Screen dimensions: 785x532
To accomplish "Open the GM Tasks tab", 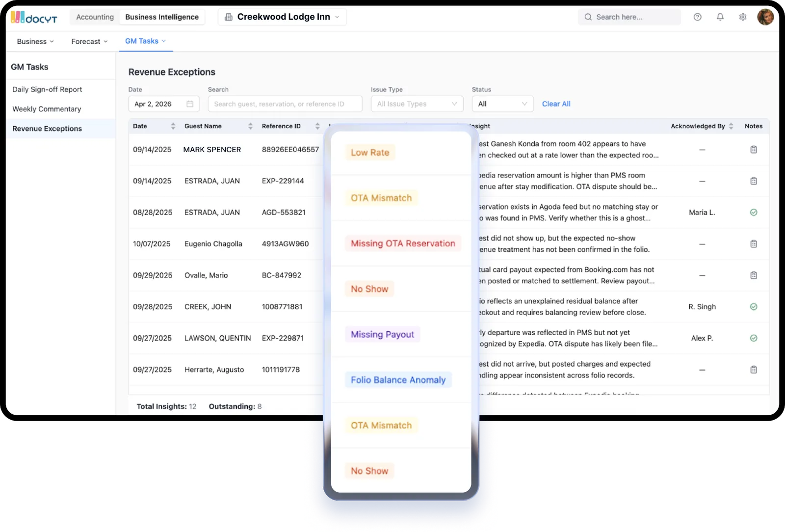I will point(145,41).
